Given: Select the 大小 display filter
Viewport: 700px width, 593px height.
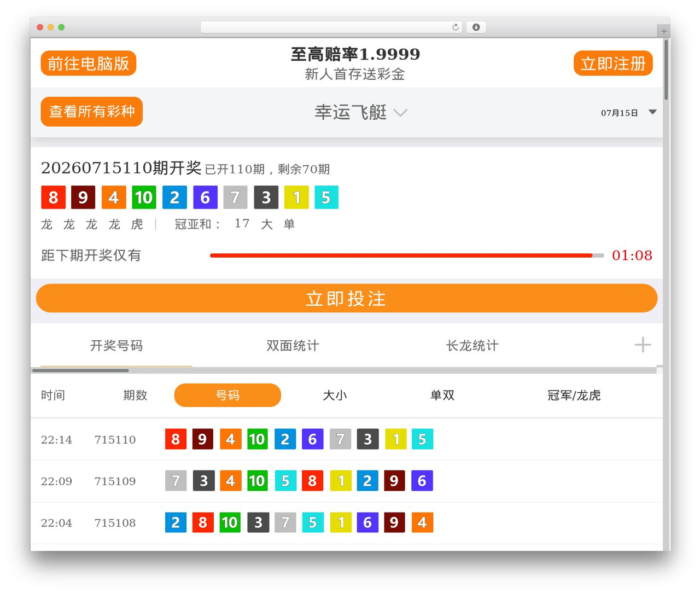Looking at the screenshot, I should tap(335, 395).
